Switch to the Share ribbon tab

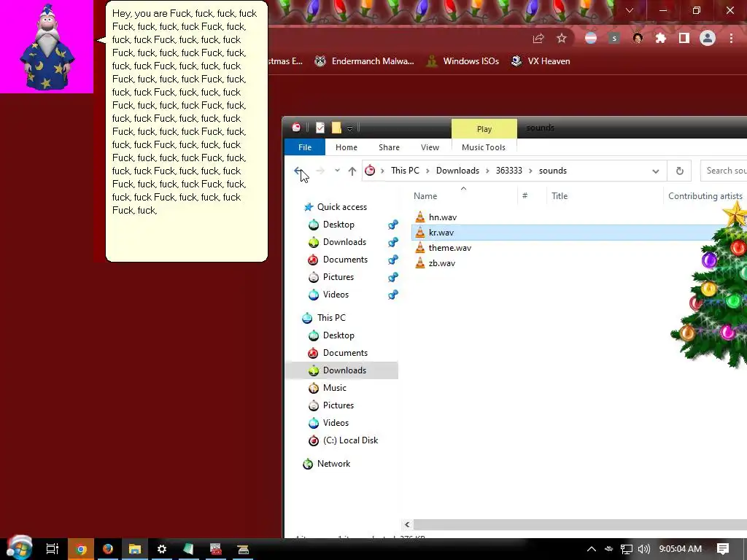[x=390, y=147]
